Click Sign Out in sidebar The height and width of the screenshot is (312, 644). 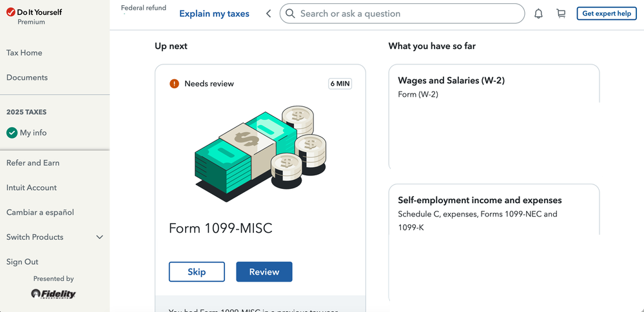click(23, 262)
